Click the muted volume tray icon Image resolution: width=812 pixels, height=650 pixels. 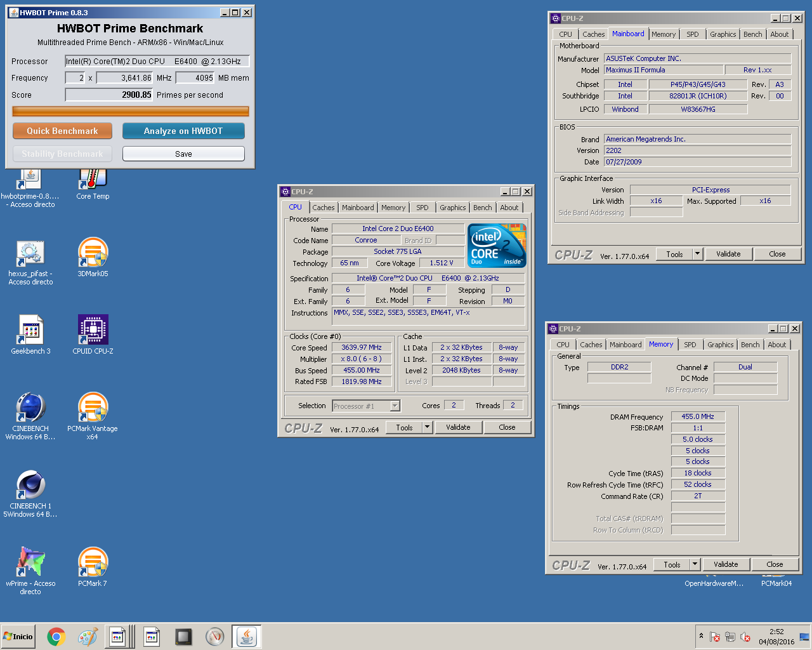pyautogui.click(x=746, y=637)
